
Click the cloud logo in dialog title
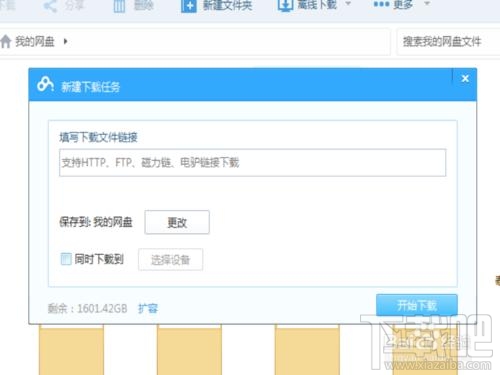[x=45, y=85]
